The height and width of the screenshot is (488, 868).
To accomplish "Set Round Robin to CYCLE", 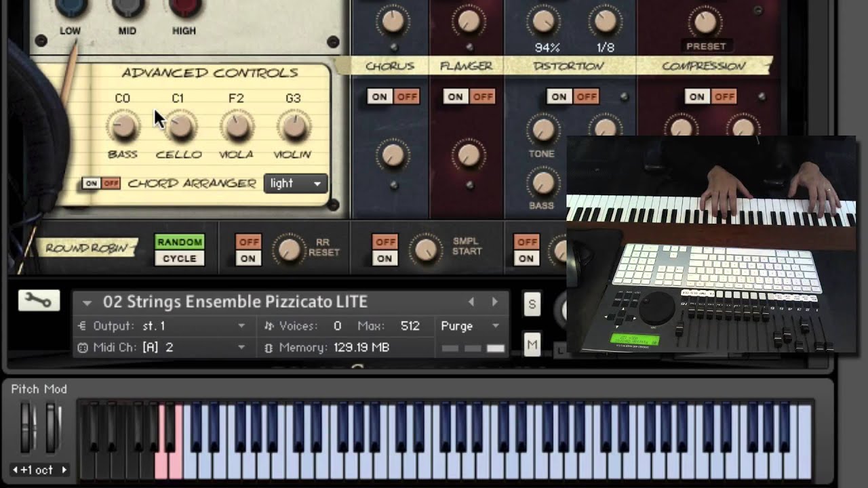I will (x=180, y=258).
